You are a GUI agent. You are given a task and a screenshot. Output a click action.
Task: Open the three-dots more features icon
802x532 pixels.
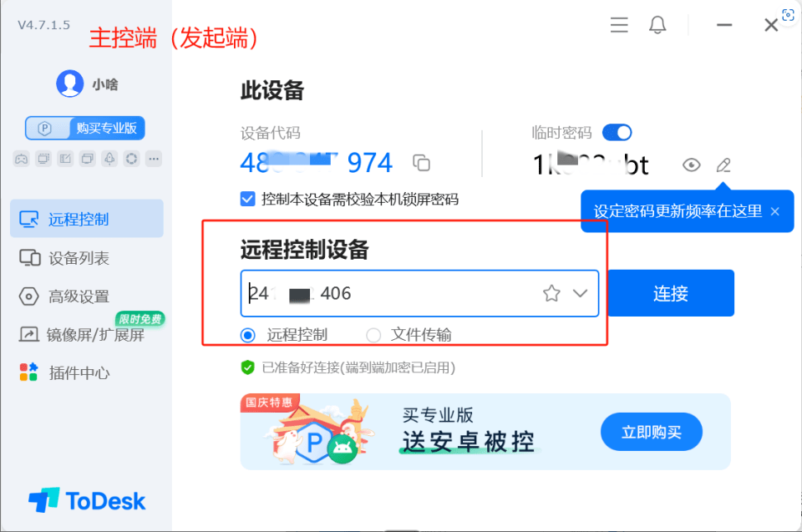[154, 159]
